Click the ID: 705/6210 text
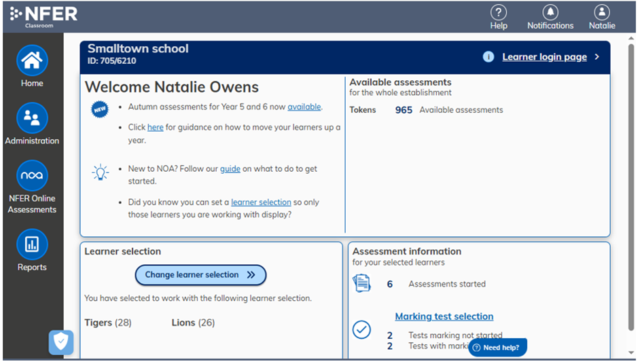 coord(112,61)
